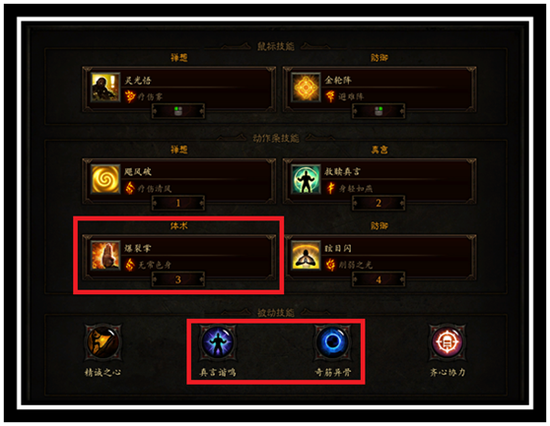Image resolution: width=550 pixels, height=426 pixels.
Task: Choose hotkey slot 4 under 眩目闪
Action: click(378, 279)
